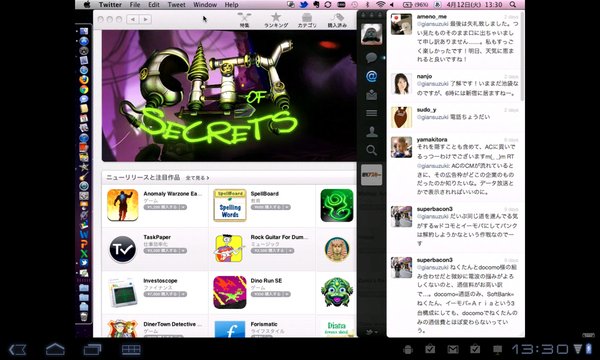600x360 pixels.
Task: Open 特集 Featured in App Store toolbar
Action: 244,20
